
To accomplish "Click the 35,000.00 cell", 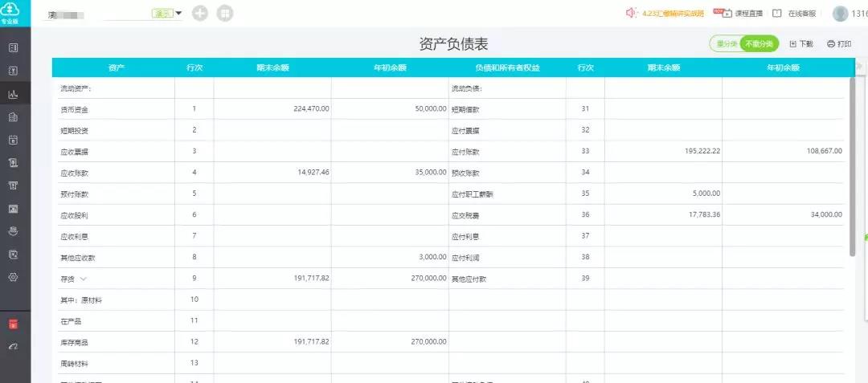I will 431,173.
